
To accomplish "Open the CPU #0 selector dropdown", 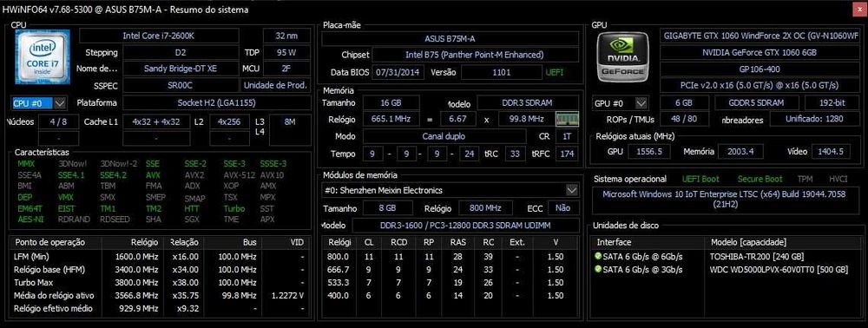I will (x=61, y=103).
